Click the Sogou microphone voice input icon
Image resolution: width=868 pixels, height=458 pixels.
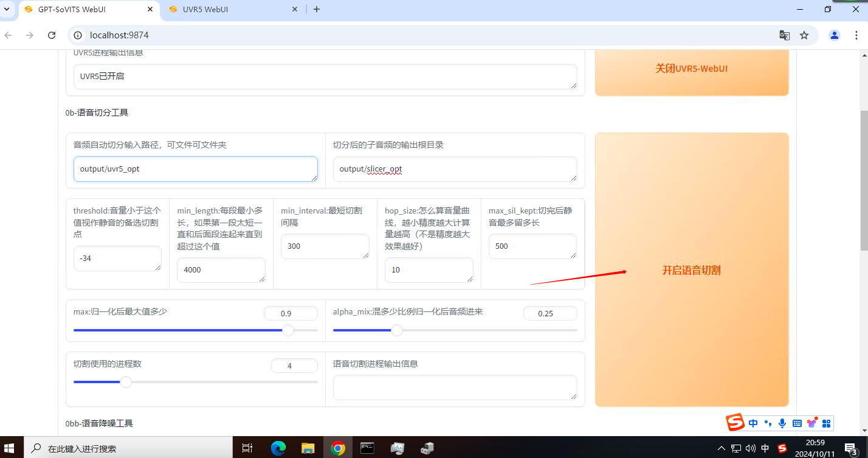782,423
